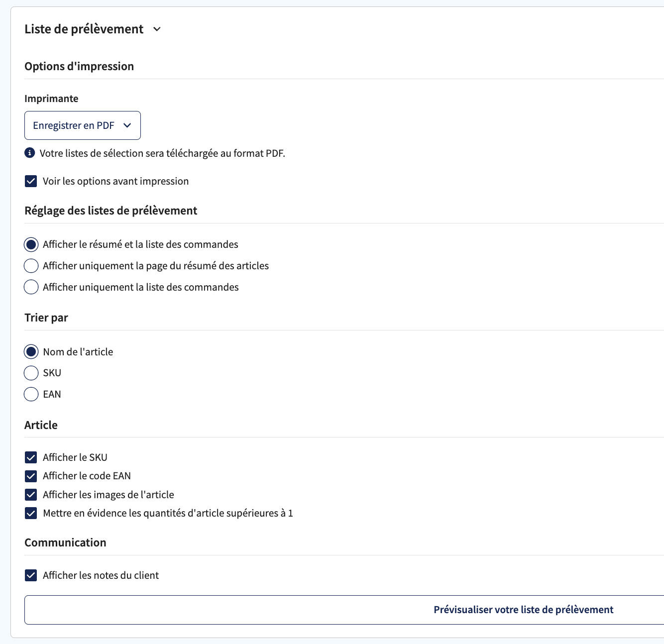Click the Liste de prélèvement heading
The height and width of the screenshot is (644, 664).
84,29
